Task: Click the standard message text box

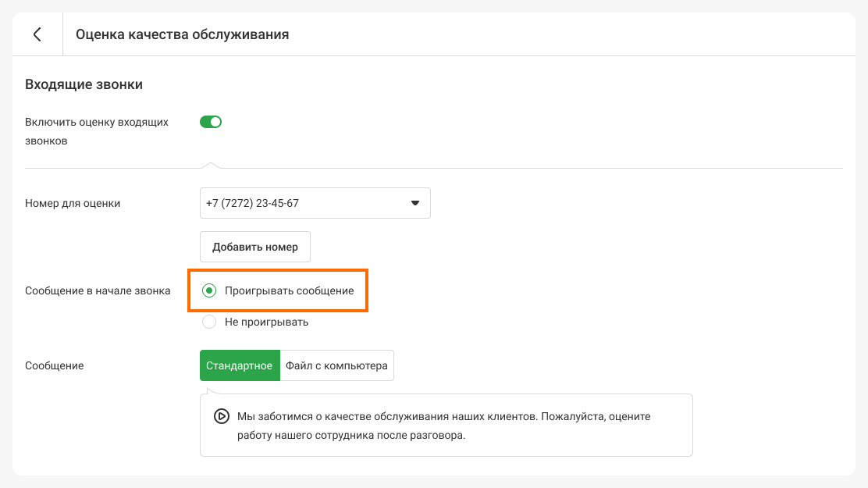Action: [x=453, y=426]
